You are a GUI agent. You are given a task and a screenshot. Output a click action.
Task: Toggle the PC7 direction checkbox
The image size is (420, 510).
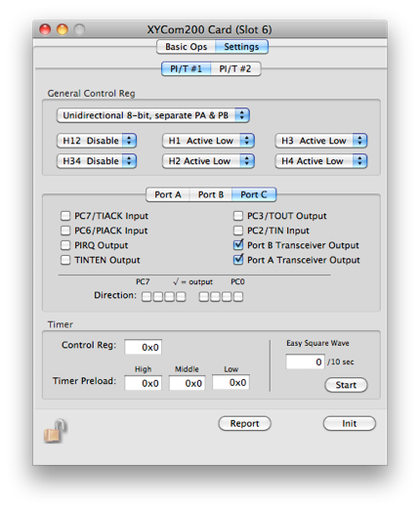[x=147, y=297]
